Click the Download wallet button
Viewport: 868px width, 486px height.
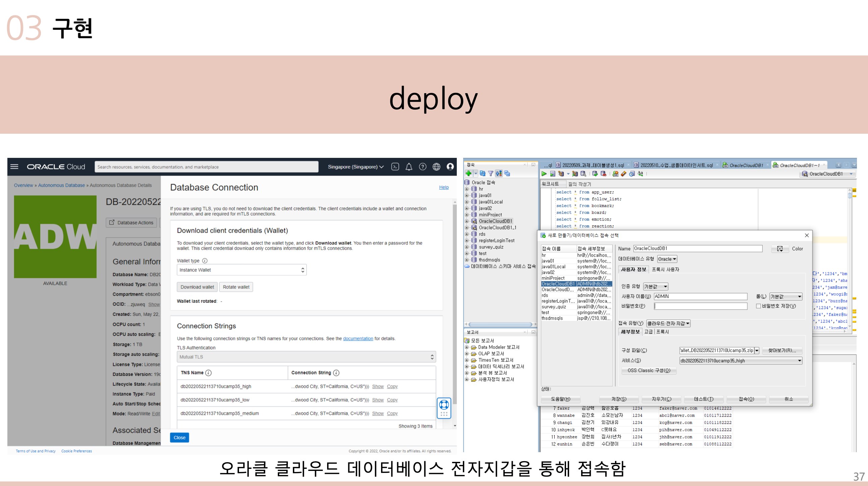pos(197,287)
